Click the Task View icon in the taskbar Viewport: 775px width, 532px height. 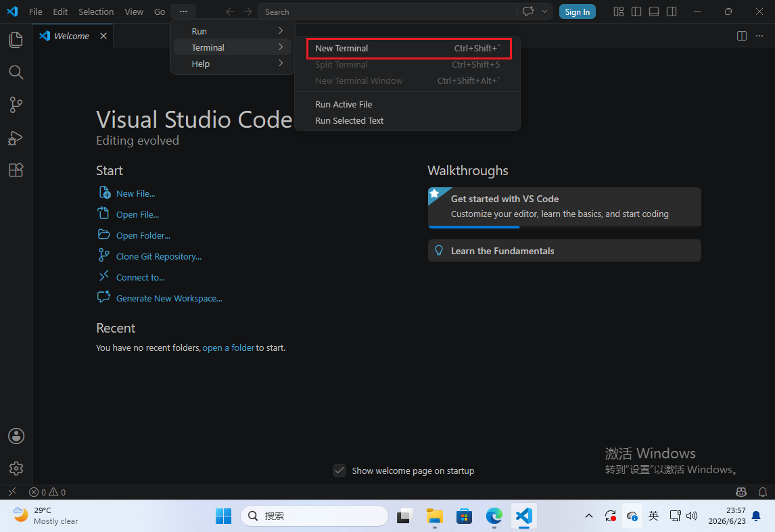pos(405,516)
